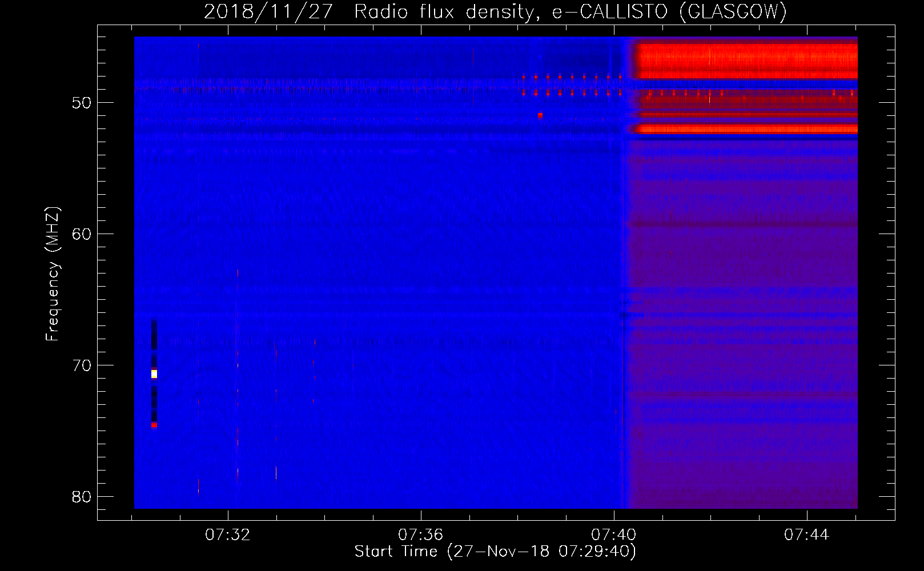Click the plot title 'Radio flux density, e-CALLISTO (GLASGOW)'
The width and height of the screenshot is (924, 571).
coord(571,11)
